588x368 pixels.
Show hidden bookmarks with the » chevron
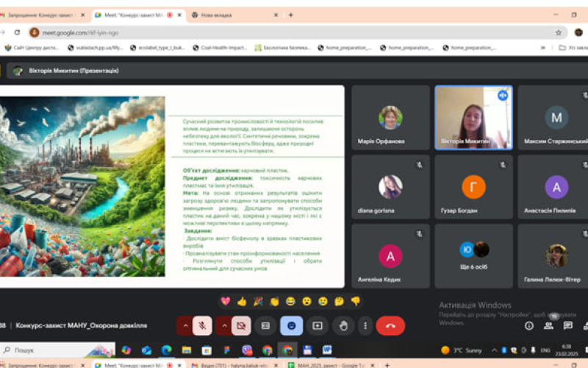(542, 48)
